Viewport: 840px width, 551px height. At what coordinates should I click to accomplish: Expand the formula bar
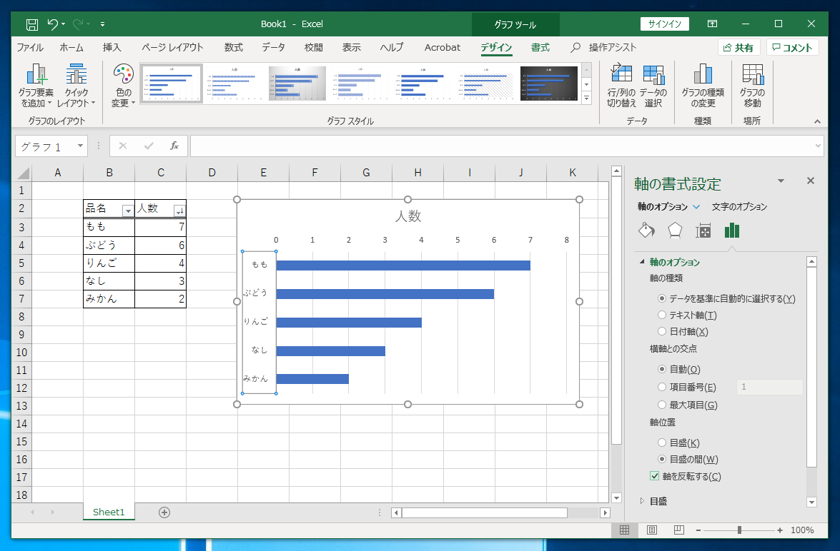point(818,146)
